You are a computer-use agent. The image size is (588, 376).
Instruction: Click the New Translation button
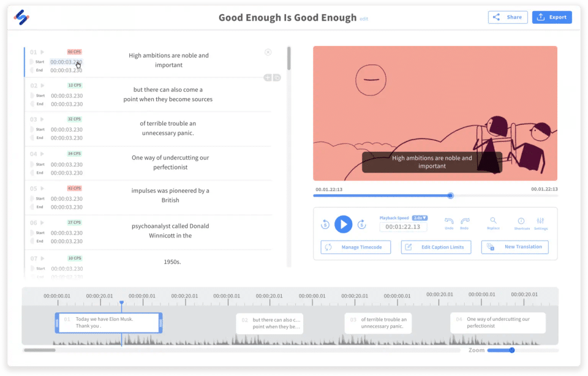pyautogui.click(x=515, y=247)
